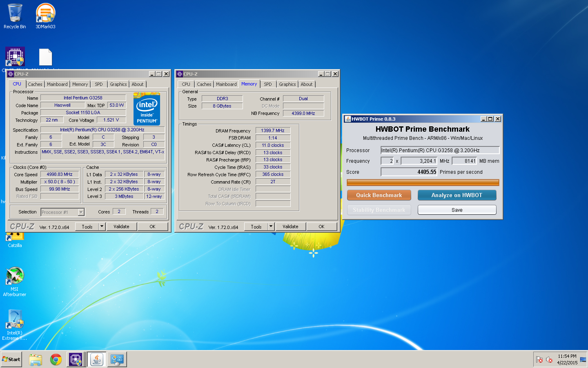Image resolution: width=588 pixels, height=368 pixels.
Task: Switch to Caches tab in left CPU-Z window
Action: click(35, 84)
